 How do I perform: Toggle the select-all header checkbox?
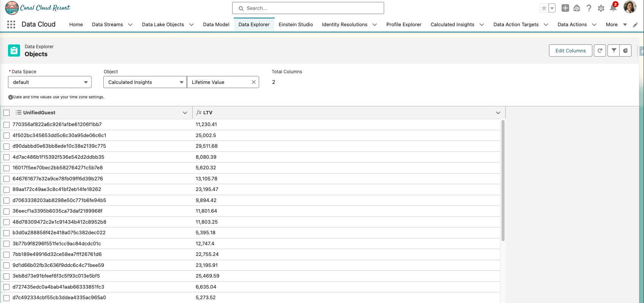tap(6, 113)
